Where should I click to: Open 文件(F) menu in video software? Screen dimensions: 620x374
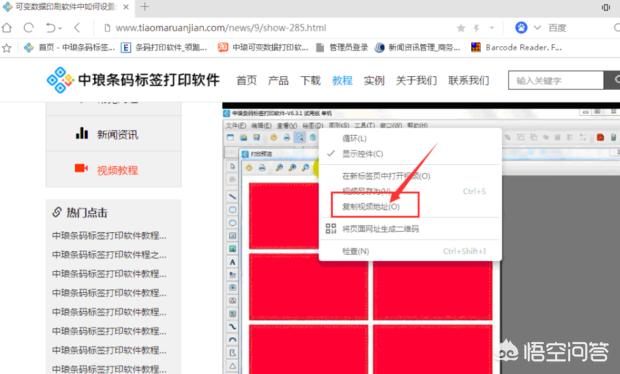pos(236,125)
